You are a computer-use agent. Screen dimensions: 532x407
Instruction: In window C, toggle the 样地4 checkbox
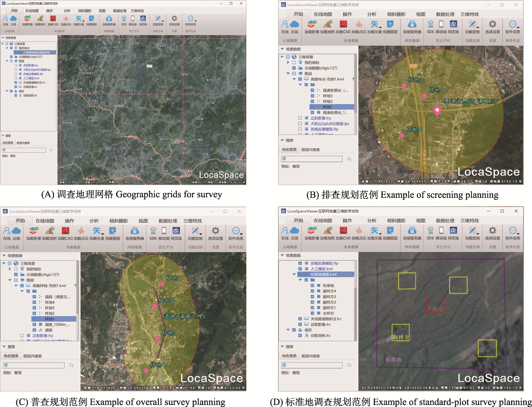click(x=34, y=302)
